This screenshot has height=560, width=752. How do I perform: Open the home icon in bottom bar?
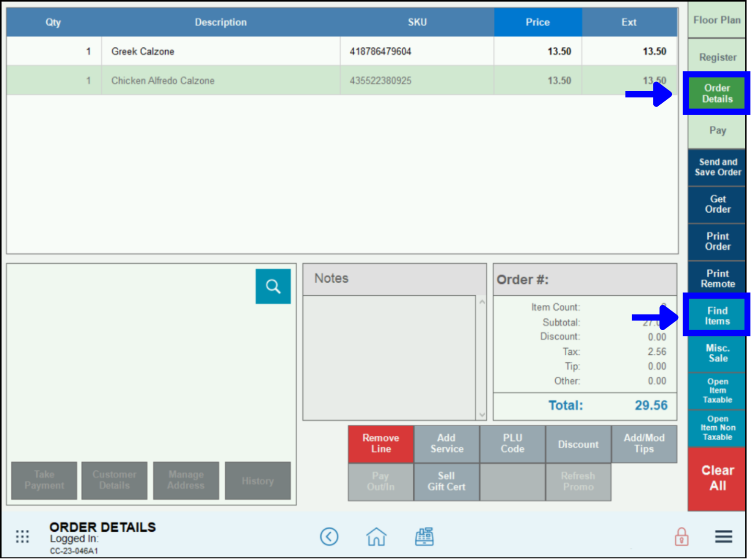[x=377, y=536]
